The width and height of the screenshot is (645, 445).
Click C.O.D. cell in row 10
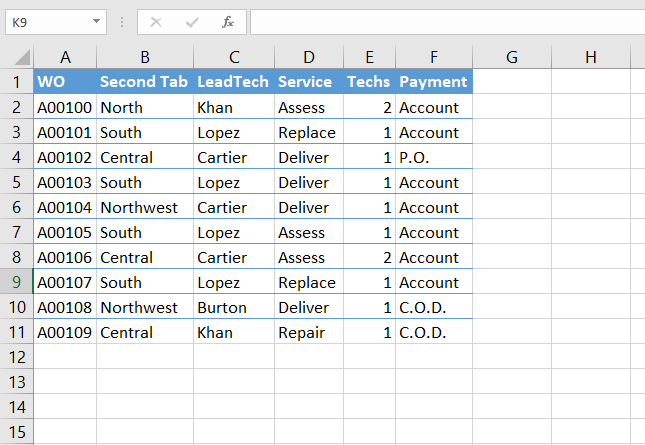[434, 307]
